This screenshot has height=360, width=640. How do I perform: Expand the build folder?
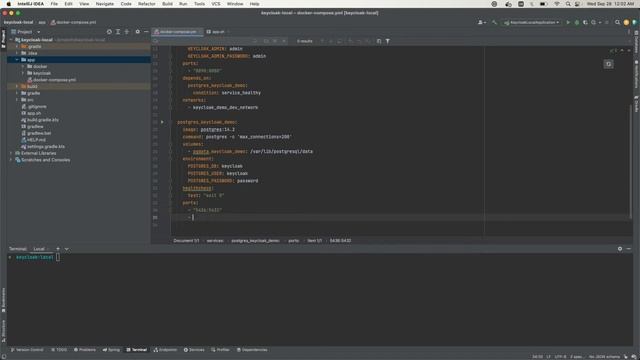click(17, 87)
